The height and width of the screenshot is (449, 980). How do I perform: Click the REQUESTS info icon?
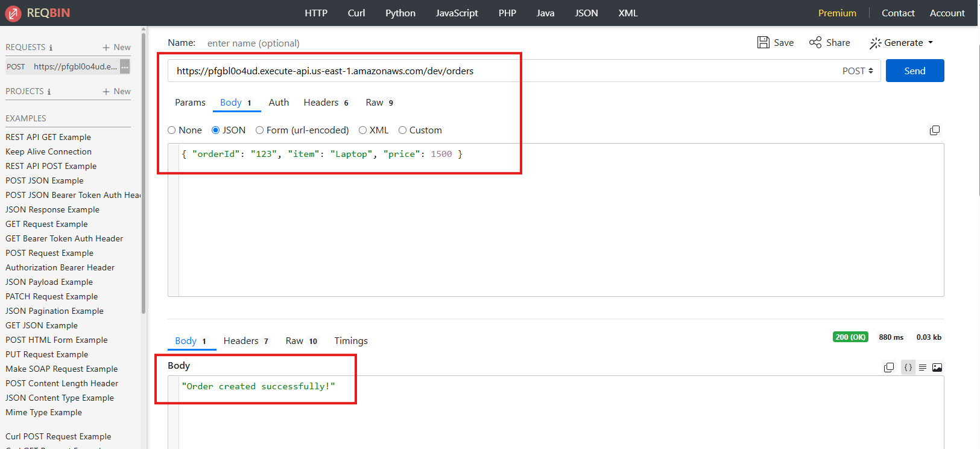coord(51,48)
